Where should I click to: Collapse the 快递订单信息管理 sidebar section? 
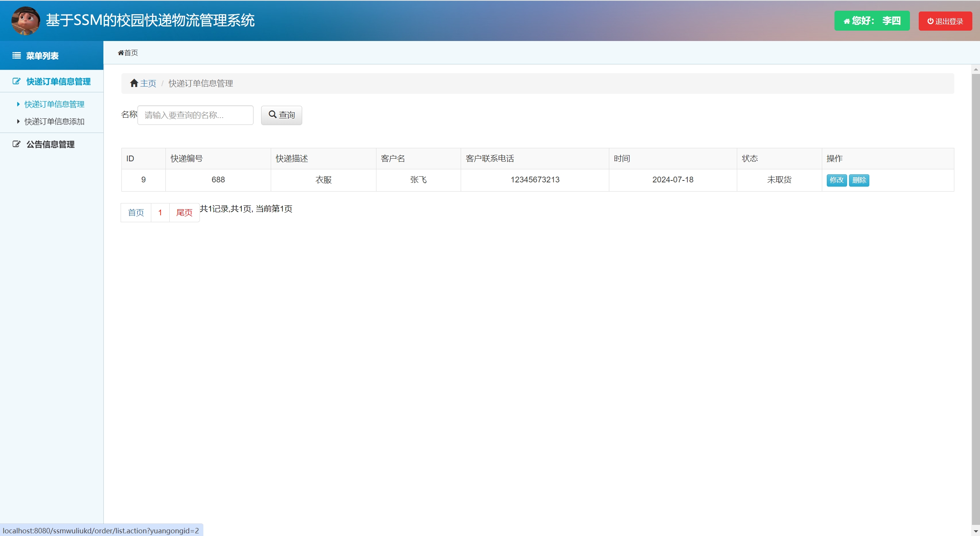pos(58,82)
